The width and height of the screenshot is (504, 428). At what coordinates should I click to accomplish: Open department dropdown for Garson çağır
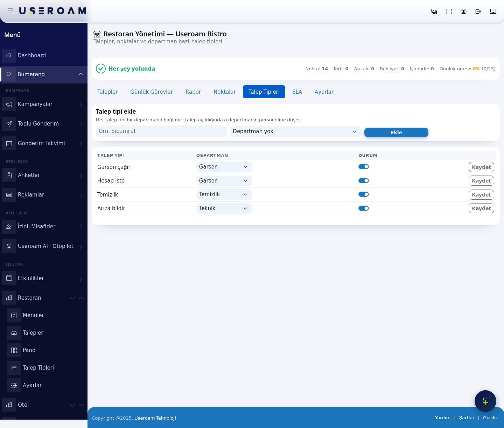click(224, 167)
